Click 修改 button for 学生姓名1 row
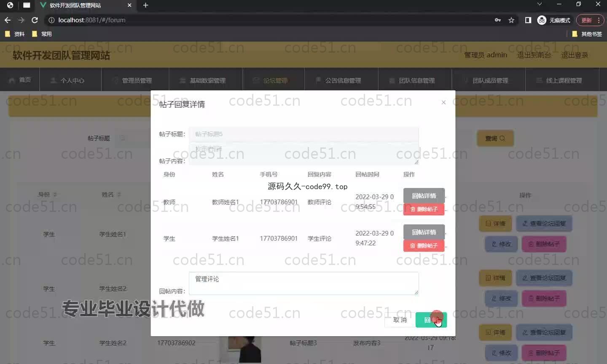Viewport: 607px width, 364px height. pos(501,244)
